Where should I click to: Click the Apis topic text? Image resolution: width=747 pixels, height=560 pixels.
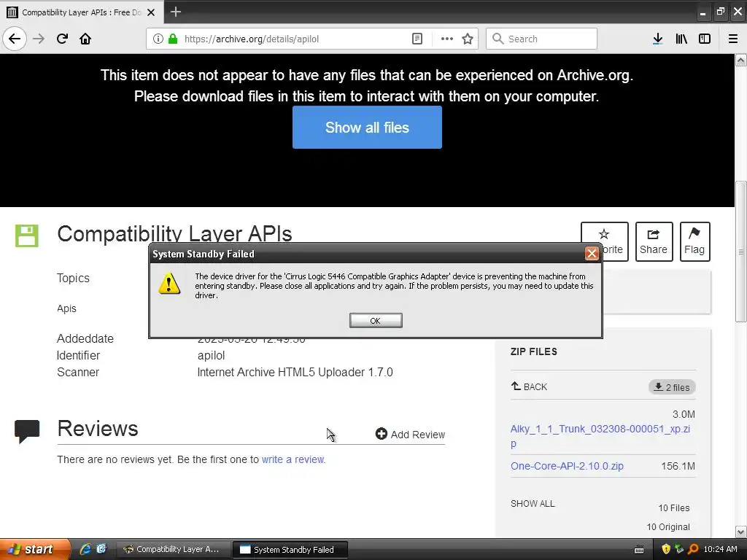click(66, 308)
